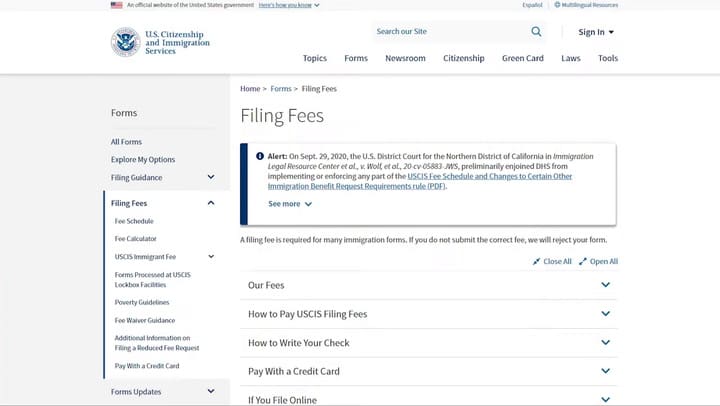The image size is (720, 406).
Task: Open the Forms menu in top navigation
Action: point(356,58)
